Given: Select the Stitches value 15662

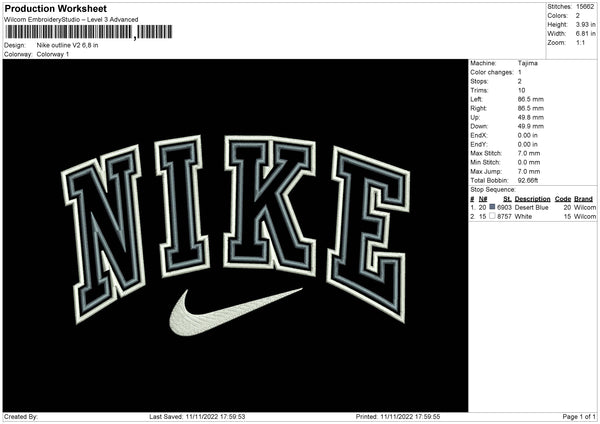Looking at the screenshot, I should (x=585, y=7).
